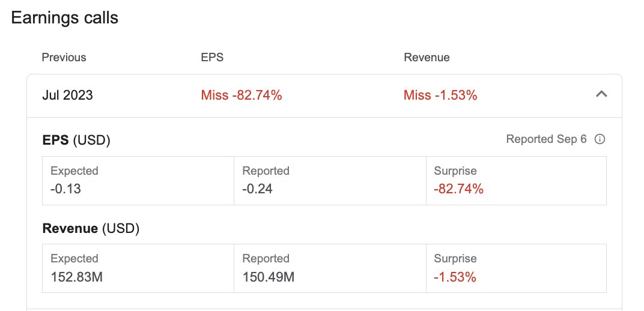Click the Revenue (USD) section title
This screenshot has height=311, width=644.
91,229
